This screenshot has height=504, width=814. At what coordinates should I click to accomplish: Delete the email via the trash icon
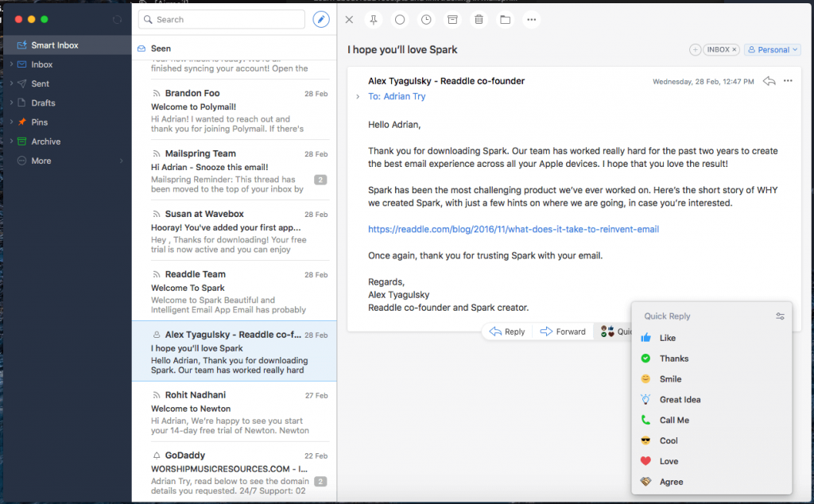[479, 19]
